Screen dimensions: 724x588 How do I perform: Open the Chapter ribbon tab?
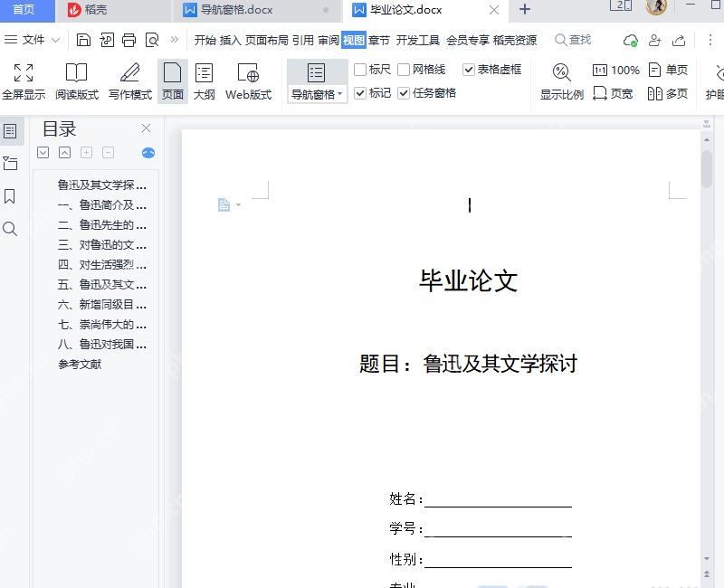pos(379,40)
